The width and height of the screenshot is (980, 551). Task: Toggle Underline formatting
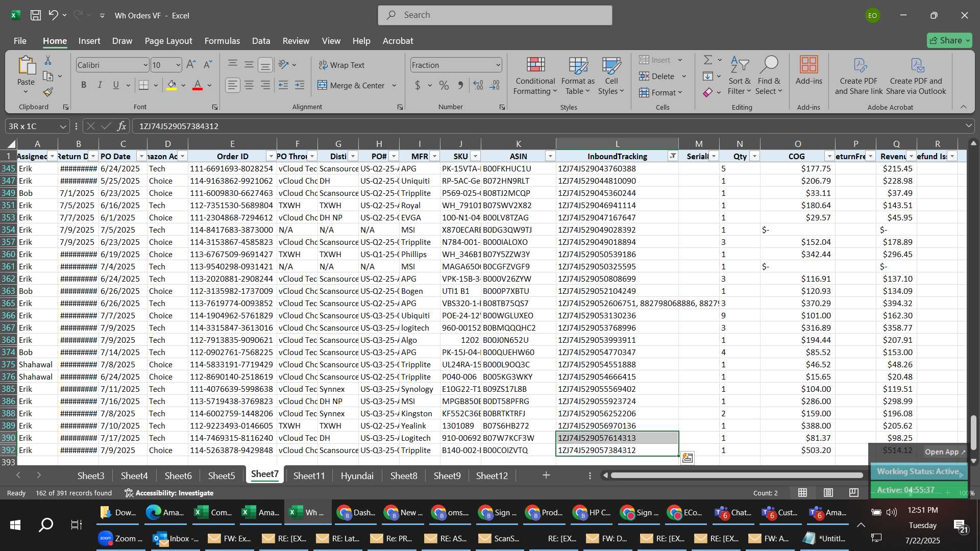pos(116,85)
